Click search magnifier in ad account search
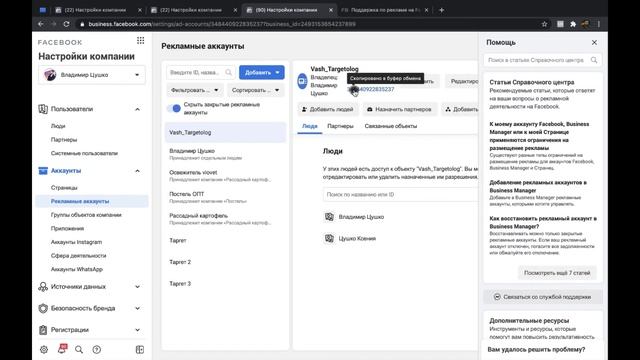This screenshot has height=360, width=640. (229, 73)
